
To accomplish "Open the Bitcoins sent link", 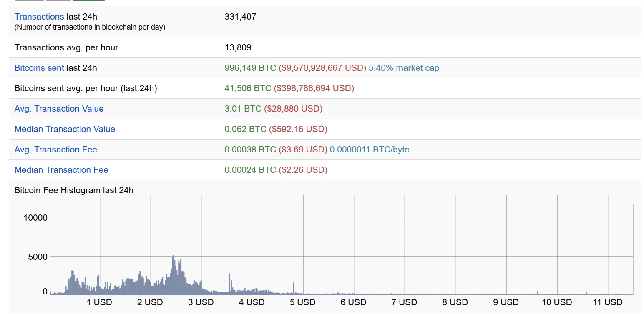I will click(39, 68).
